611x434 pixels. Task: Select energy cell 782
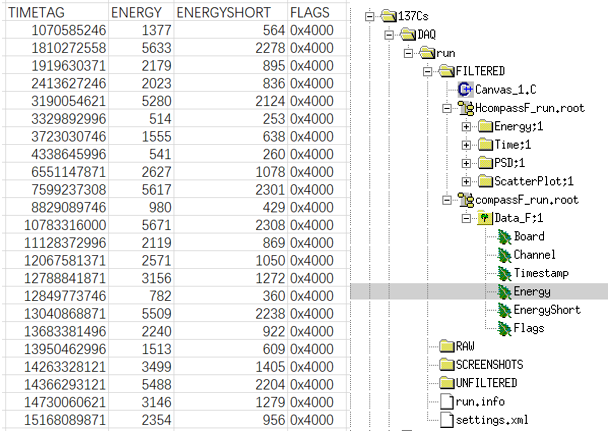point(141,296)
